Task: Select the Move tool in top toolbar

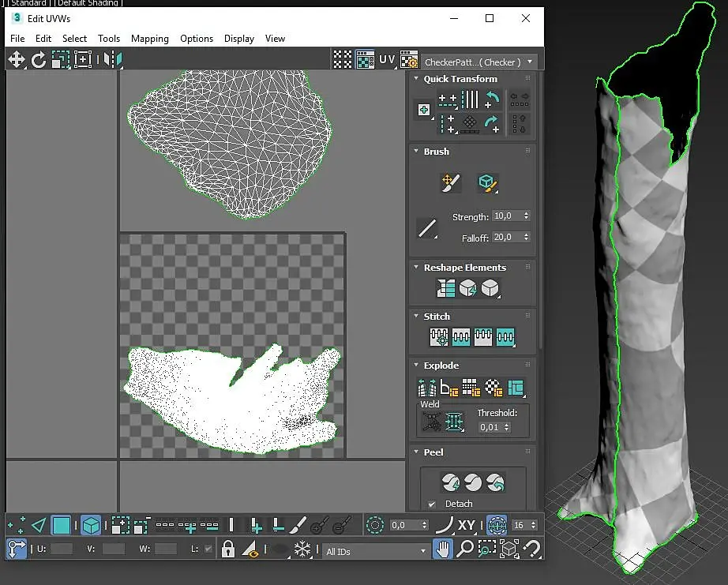Action: point(17,59)
